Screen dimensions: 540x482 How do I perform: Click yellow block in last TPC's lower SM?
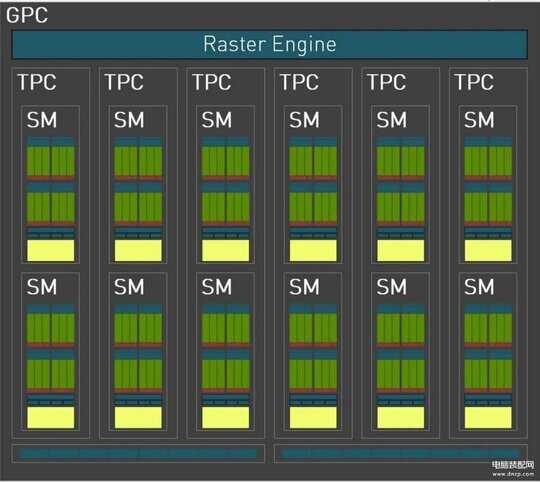pos(488,417)
